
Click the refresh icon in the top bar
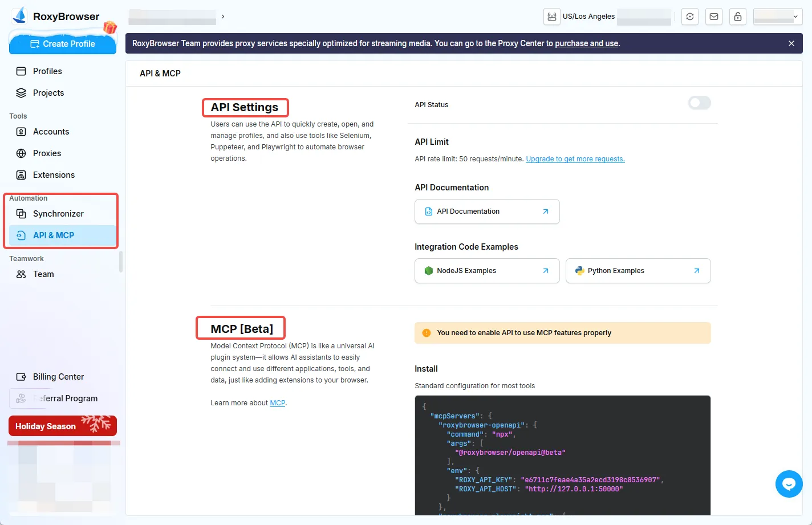tap(689, 17)
